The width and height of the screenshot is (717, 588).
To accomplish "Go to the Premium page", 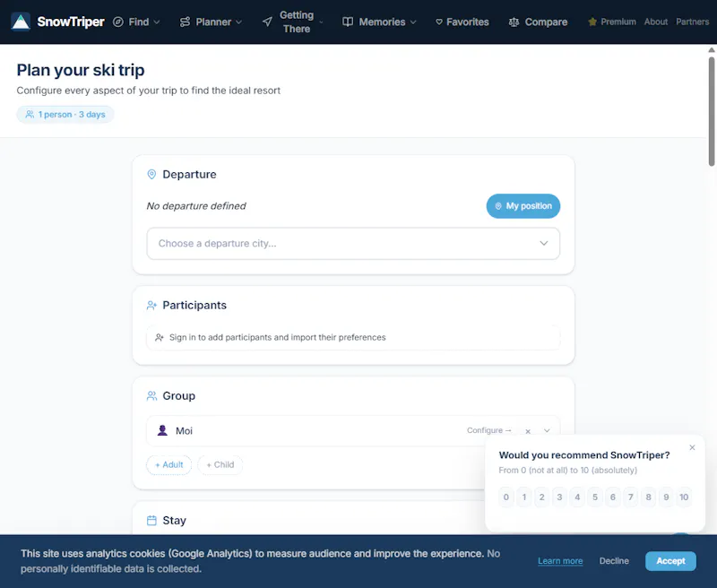I will [x=612, y=22].
